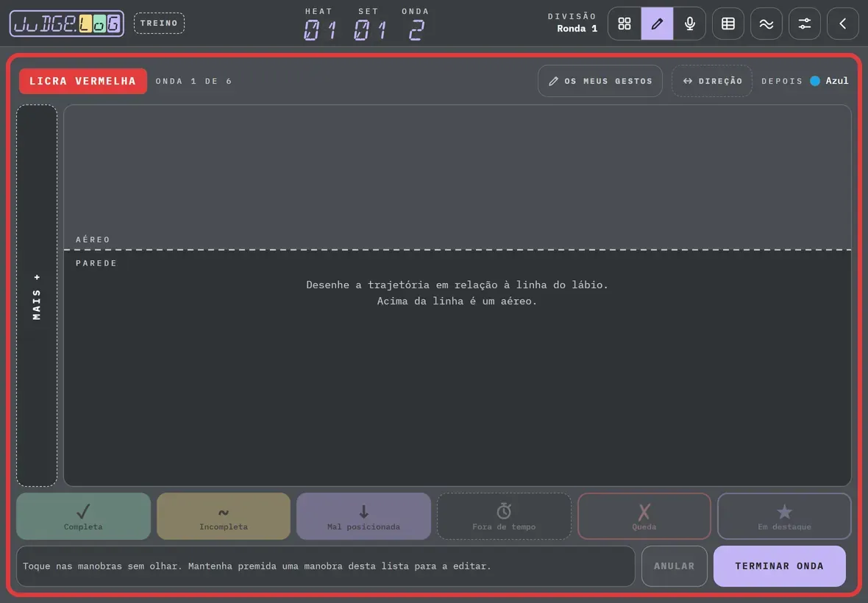Screen dimensions: 868x603
Task: Open the sliders settings icon
Action: pos(804,24)
